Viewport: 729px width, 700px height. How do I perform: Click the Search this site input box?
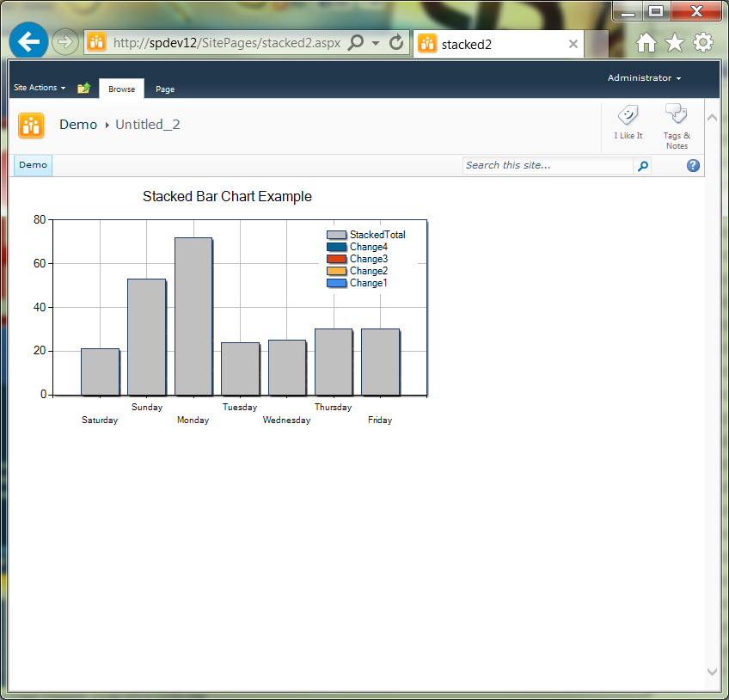pyautogui.click(x=548, y=166)
